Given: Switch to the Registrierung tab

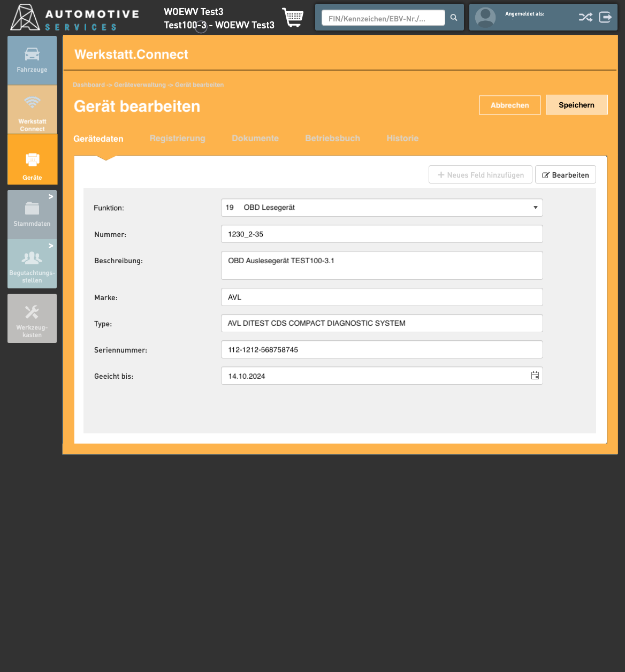Looking at the screenshot, I should coord(177,138).
